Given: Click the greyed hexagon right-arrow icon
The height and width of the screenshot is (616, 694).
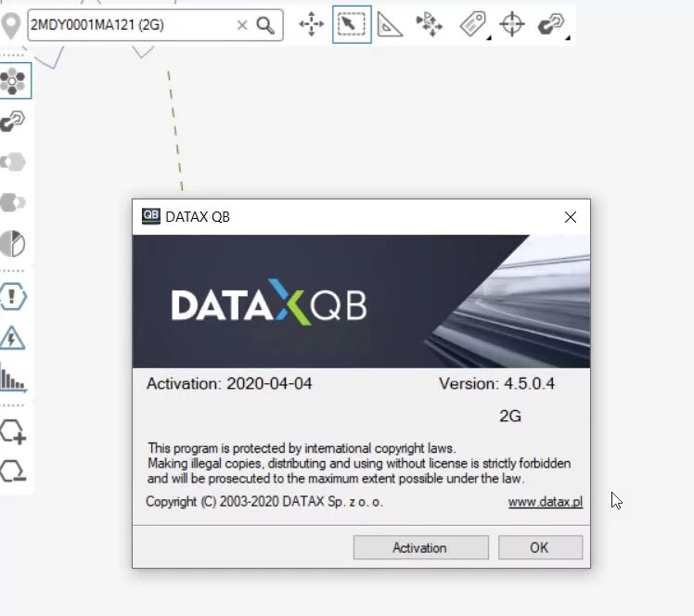Looking at the screenshot, I should [13, 202].
